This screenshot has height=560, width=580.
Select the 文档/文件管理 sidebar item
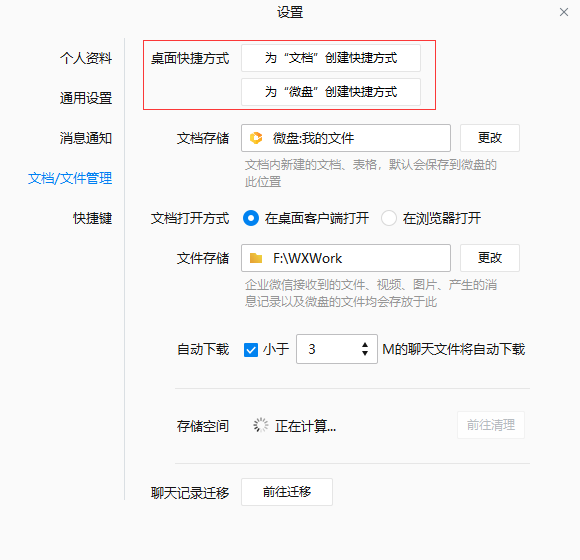70,178
